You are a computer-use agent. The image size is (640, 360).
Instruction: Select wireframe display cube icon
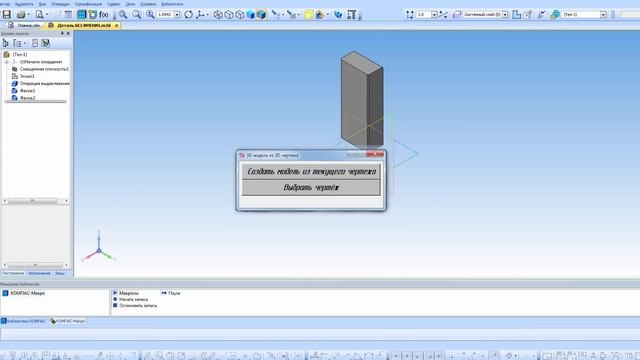coord(218,15)
